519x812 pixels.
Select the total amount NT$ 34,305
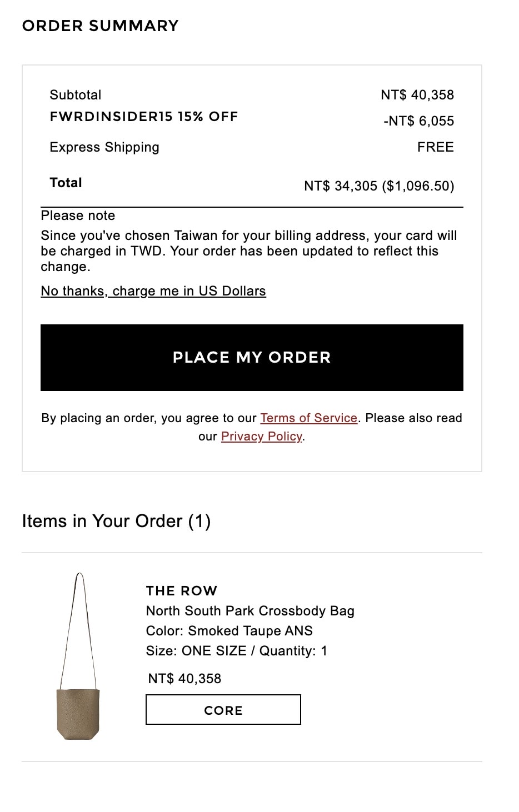341,186
